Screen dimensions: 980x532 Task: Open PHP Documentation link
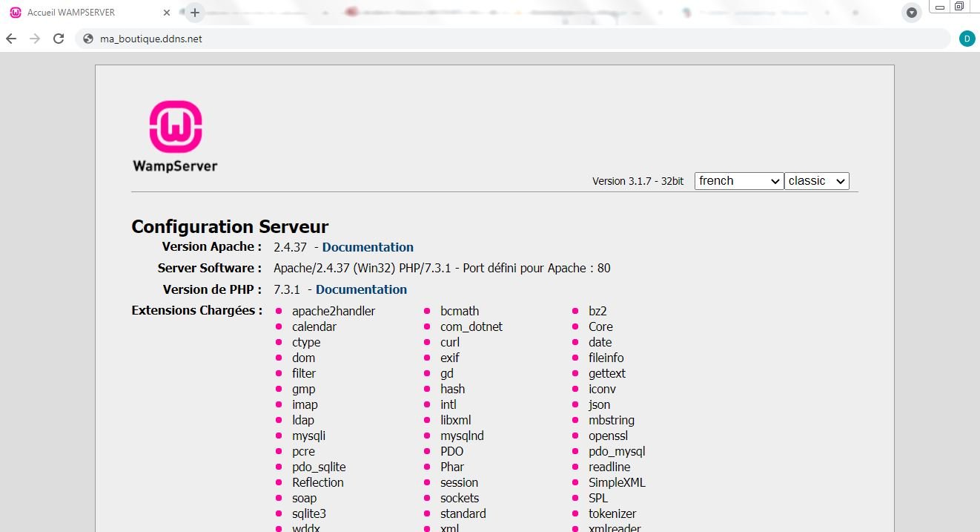click(361, 289)
